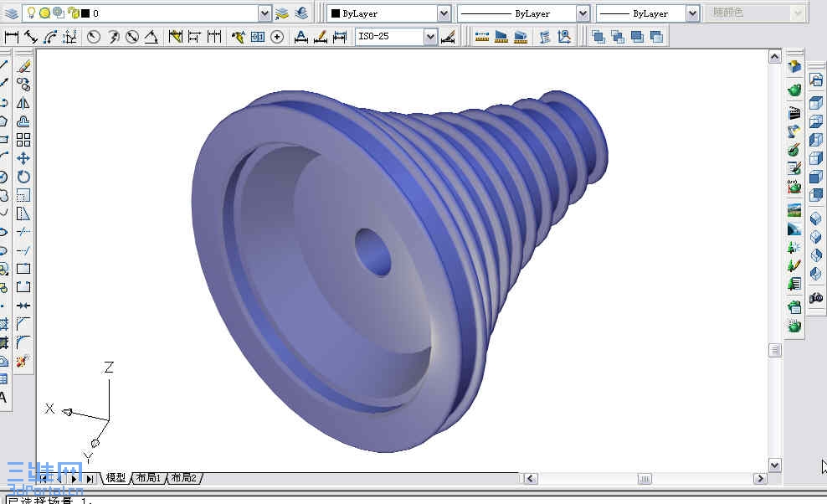Select the Area inquiry tool

[x=501, y=36]
